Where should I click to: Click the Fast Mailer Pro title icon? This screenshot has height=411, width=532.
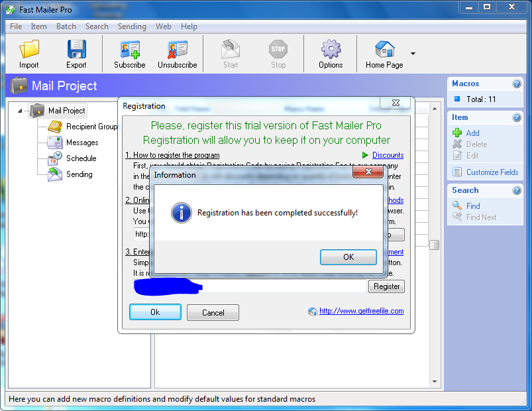pos(11,10)
